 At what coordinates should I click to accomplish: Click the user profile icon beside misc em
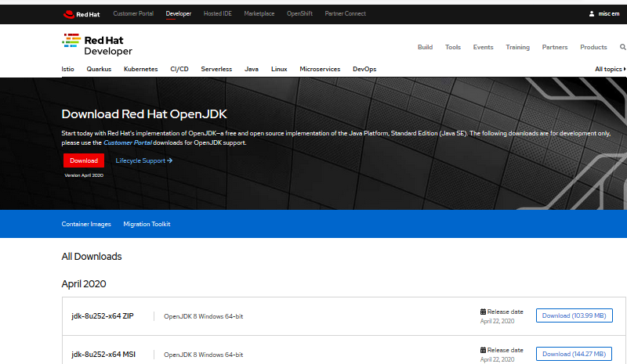(592, 13)
